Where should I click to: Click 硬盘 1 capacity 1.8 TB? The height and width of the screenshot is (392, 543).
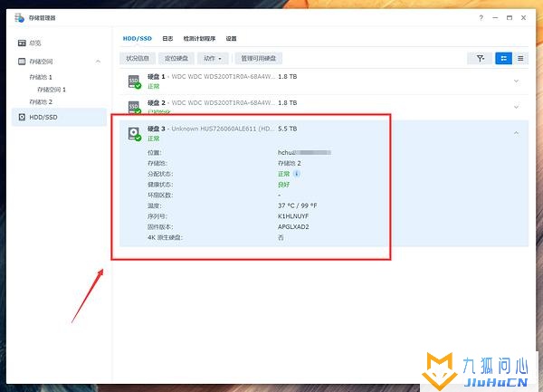(288, 77)
